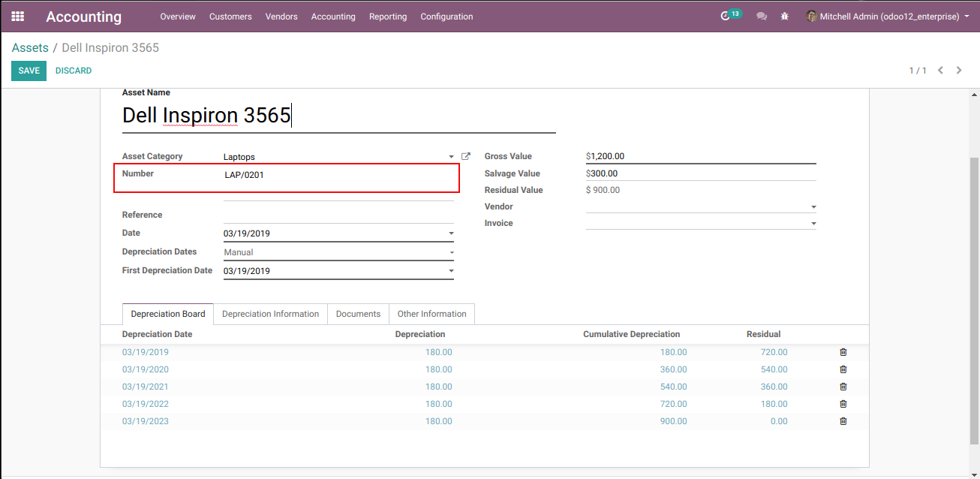The width and height of the screenshot is (980, 479).
Task: Select the 03/19/2020 depreciation date cell
Action: [x=146, y=369]
